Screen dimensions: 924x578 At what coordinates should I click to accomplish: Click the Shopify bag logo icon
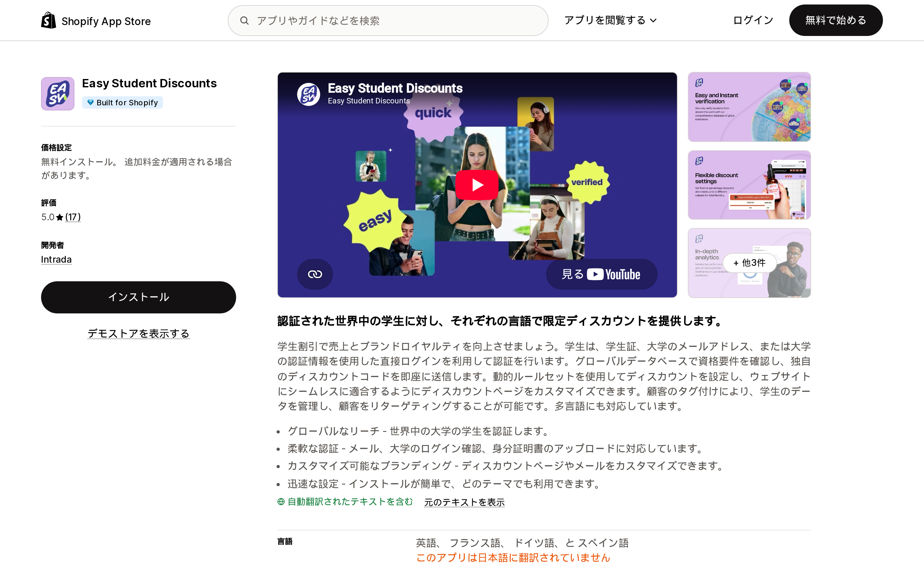(48, 20)
